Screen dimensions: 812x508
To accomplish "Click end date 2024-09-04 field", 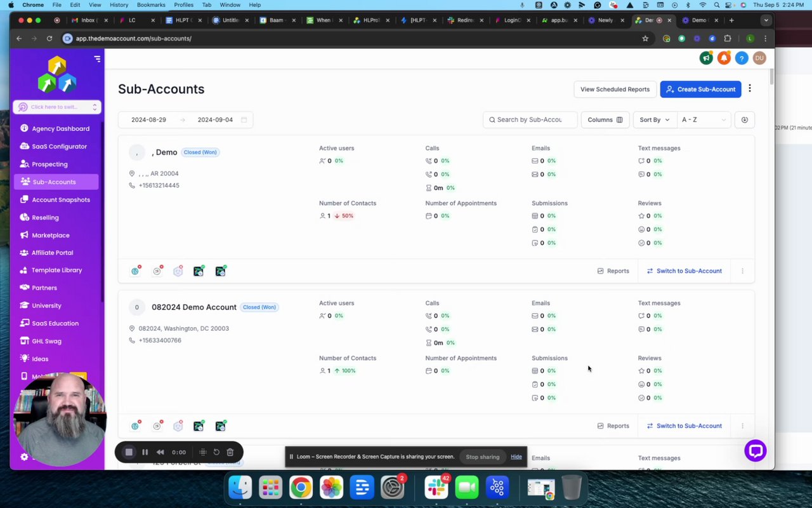I will pos(215,119).
